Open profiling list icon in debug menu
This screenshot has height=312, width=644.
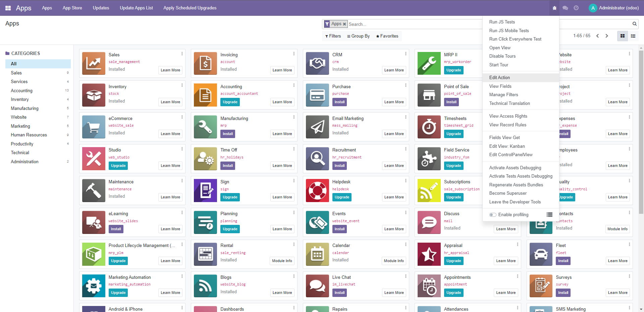[549, 215]
